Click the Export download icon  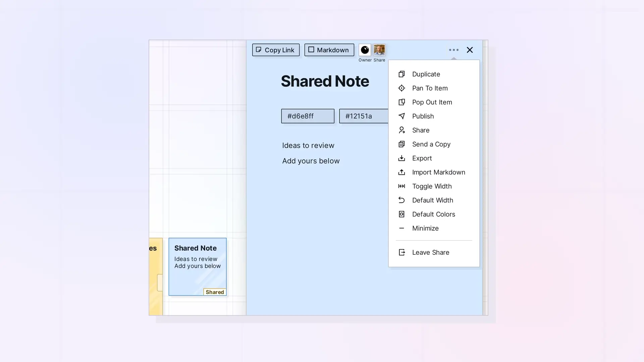(x=401, y=158)
